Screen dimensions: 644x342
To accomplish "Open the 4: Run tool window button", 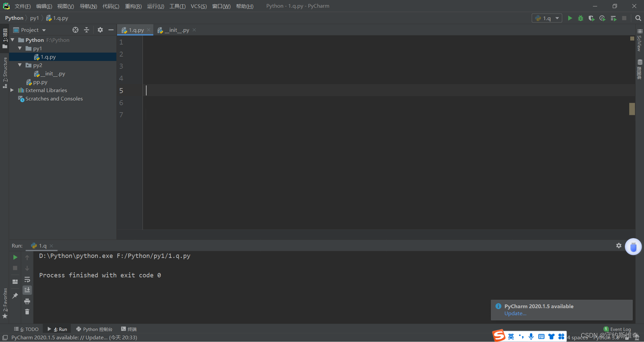I will 57,329.
